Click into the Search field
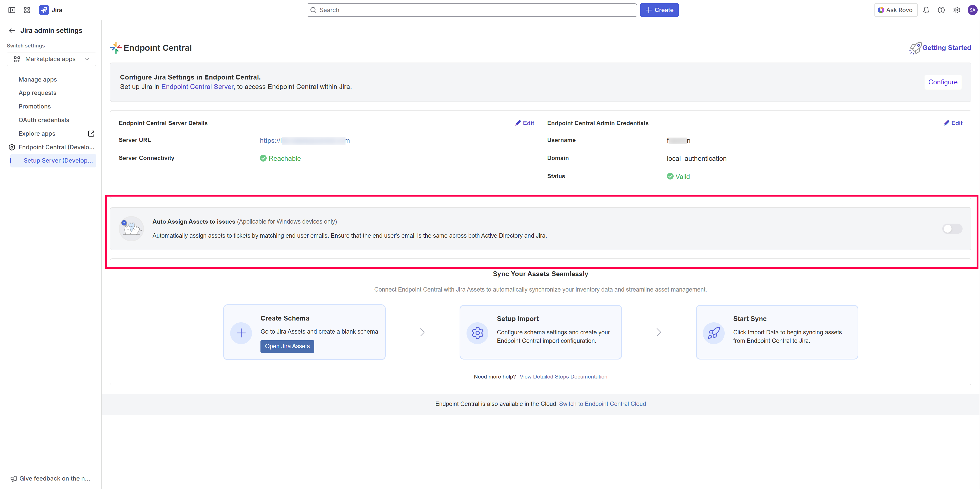980x489 pixels. coord(472,10)
